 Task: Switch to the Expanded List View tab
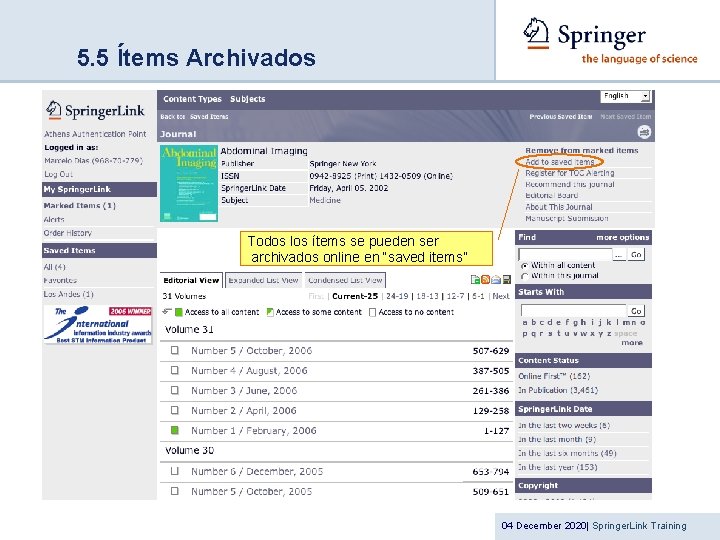263,280
